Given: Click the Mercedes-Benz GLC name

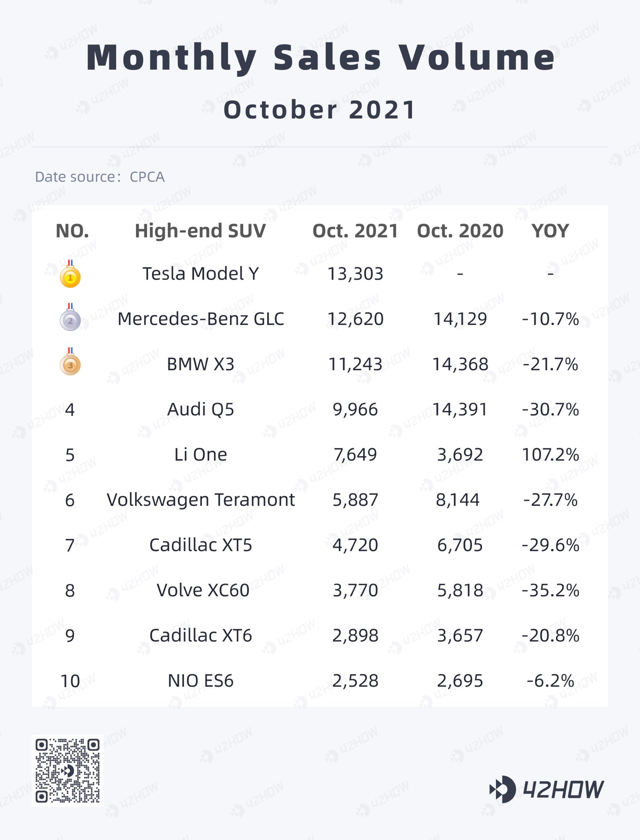Looking at the screenshot, I should [x=200, y=319].
